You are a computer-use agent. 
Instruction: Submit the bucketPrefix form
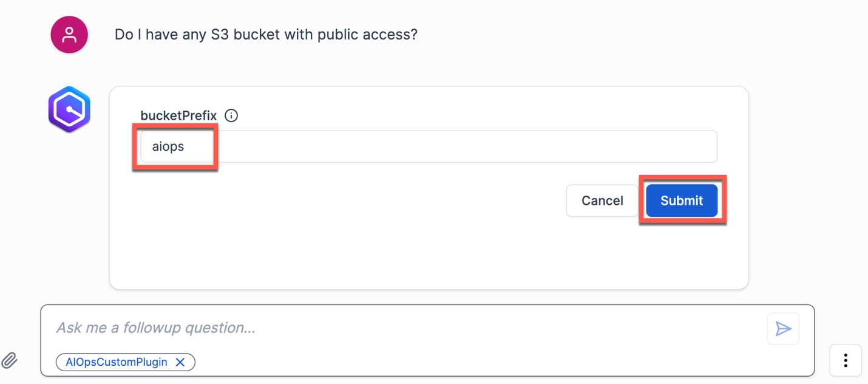[x=681, y=201]
